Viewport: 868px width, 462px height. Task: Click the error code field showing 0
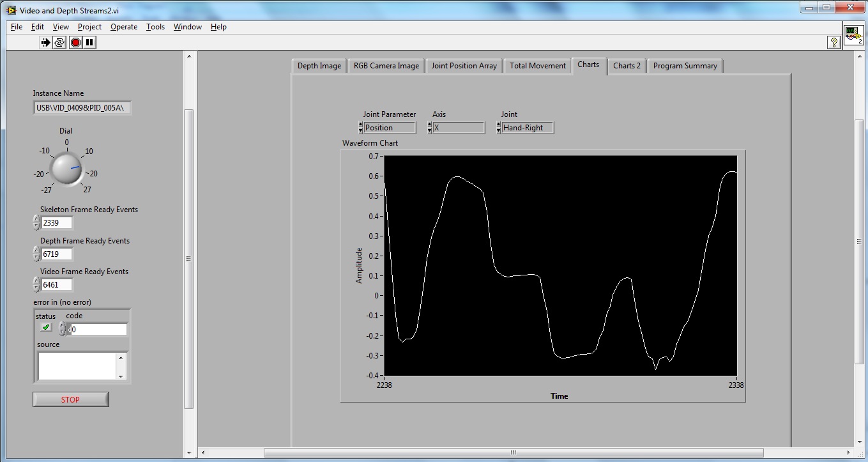click(x=98, y=330)
